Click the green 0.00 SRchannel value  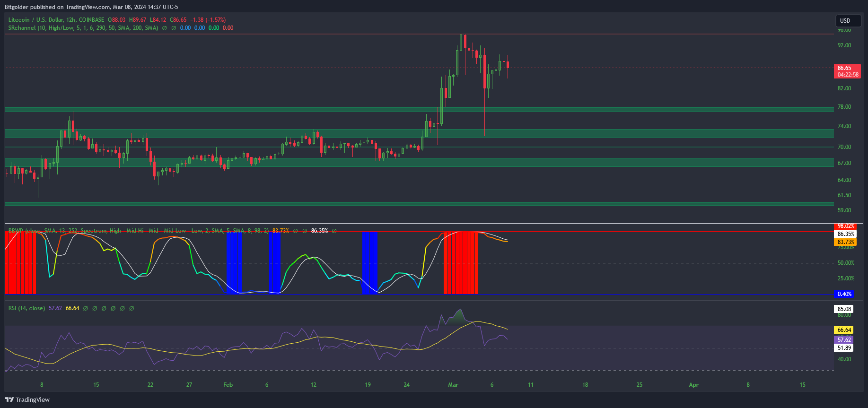[214, 28]
